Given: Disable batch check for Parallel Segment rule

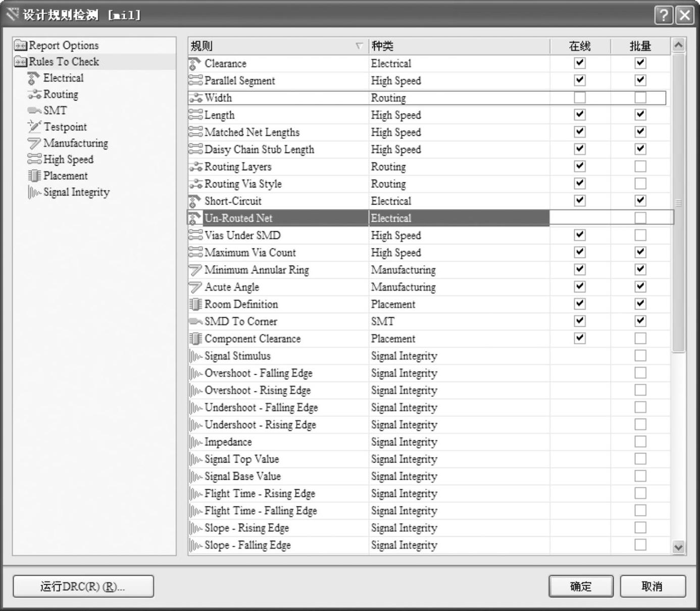Looking at the screenshot, I should (x=640, y=80).
